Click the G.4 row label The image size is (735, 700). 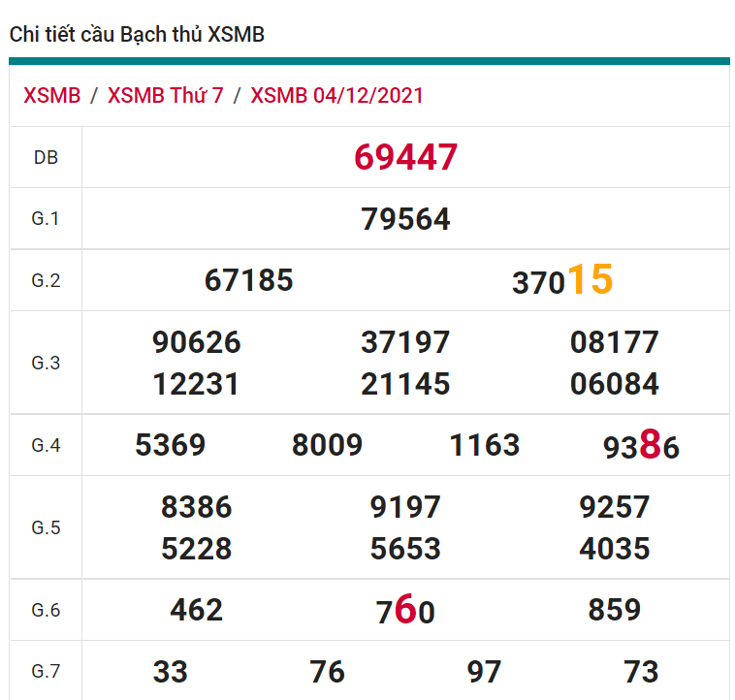click(46, 445)
